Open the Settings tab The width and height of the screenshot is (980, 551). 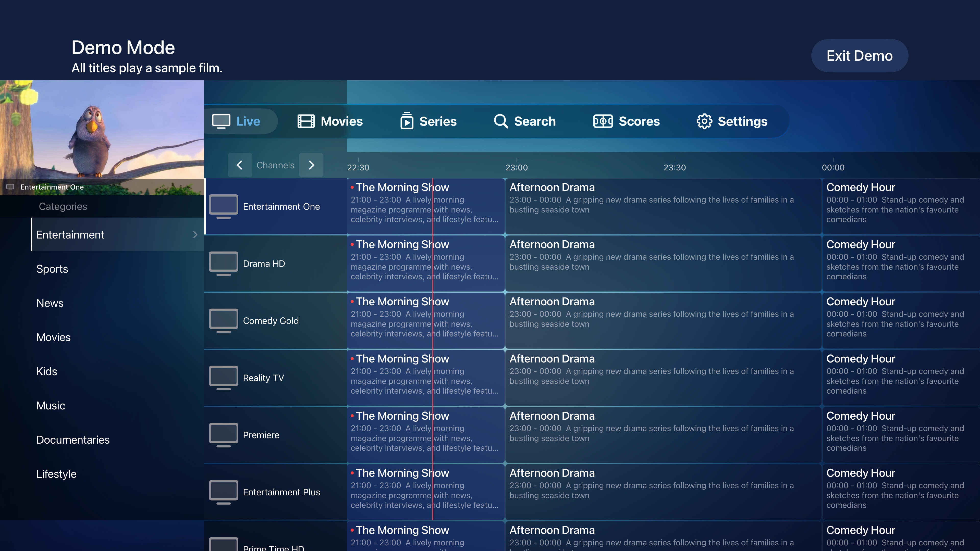pos(732,121)
